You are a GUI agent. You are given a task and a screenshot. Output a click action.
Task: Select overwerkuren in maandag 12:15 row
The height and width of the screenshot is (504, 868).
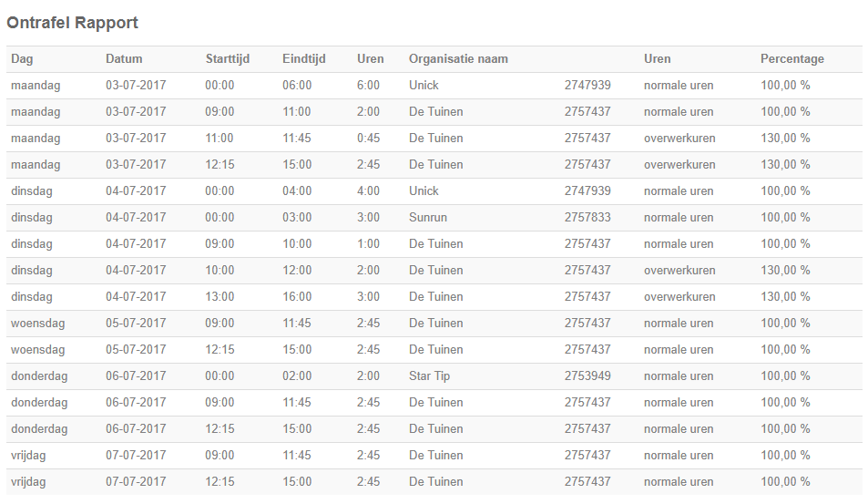679,164
